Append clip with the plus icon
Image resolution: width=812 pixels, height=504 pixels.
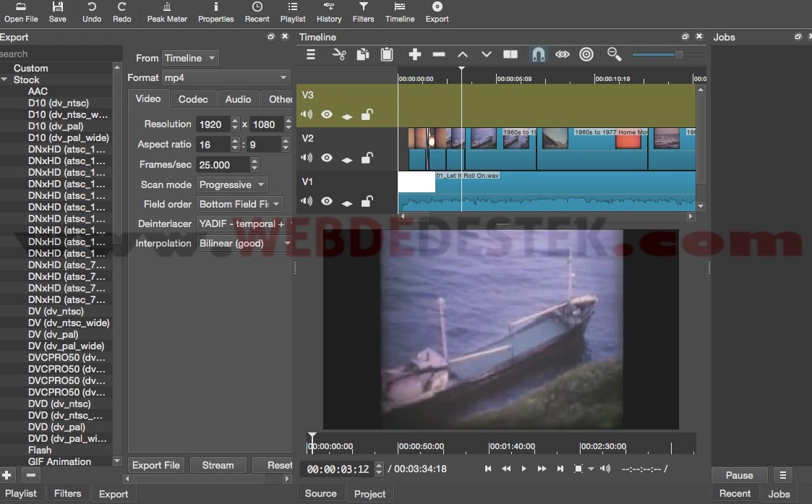(x=414, y=54)
